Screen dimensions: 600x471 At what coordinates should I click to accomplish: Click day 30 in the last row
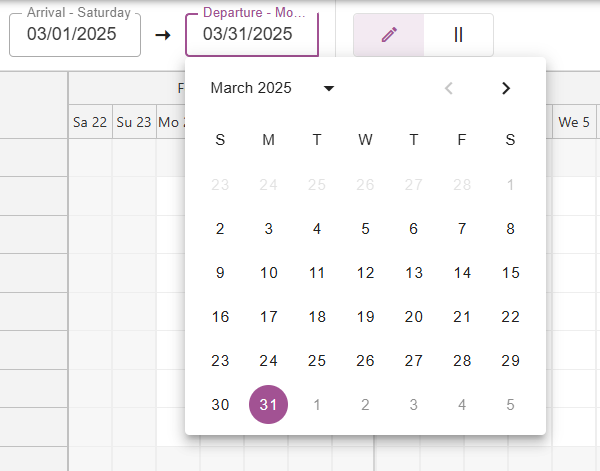coord(220,405)
